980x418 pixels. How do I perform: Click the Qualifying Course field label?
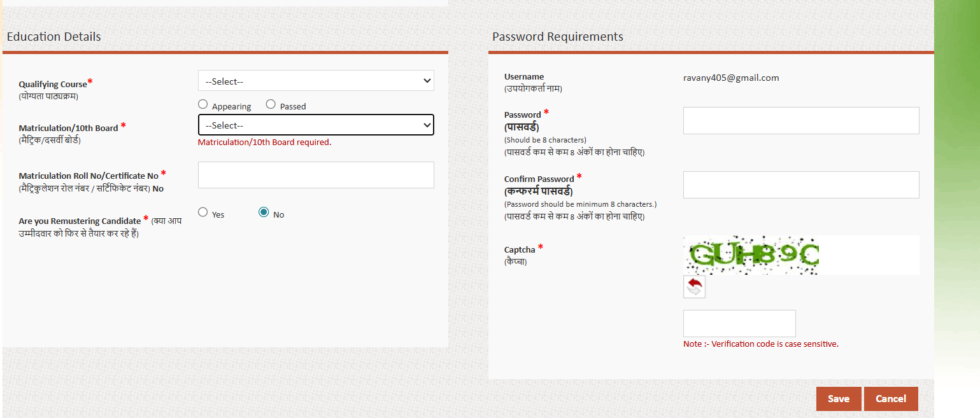53,84
